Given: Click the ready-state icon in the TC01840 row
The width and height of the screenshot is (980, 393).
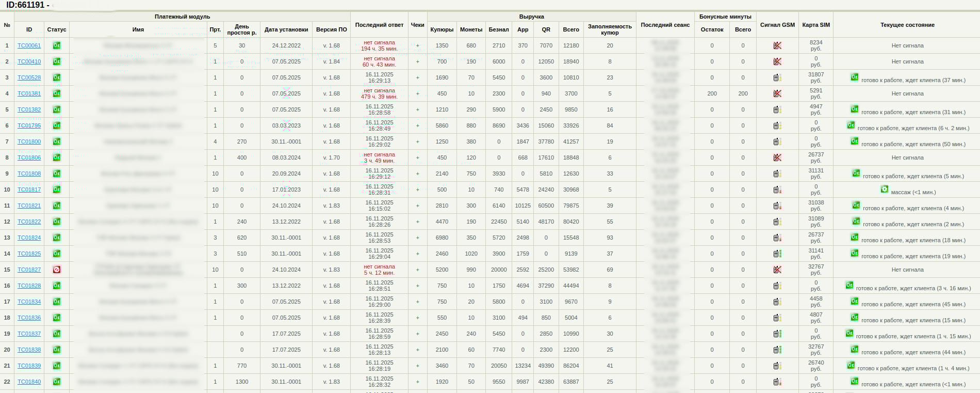Looking at the screenshot, I should pos(855,382).
